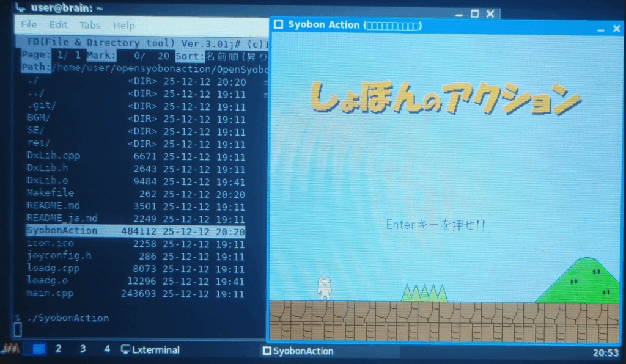
Task: Click the Syobon Action window title icon
Action: pyautogui.click(x=279, y=24)
